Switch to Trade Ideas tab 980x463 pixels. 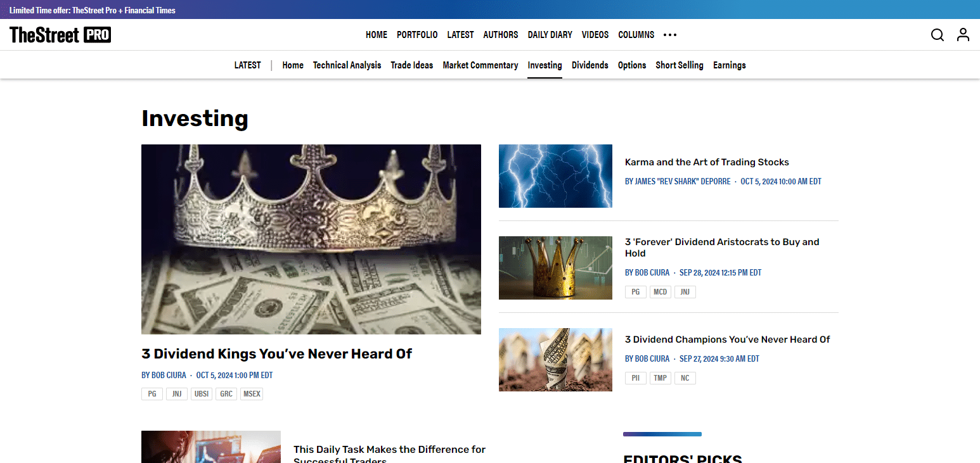coord(412,65)
